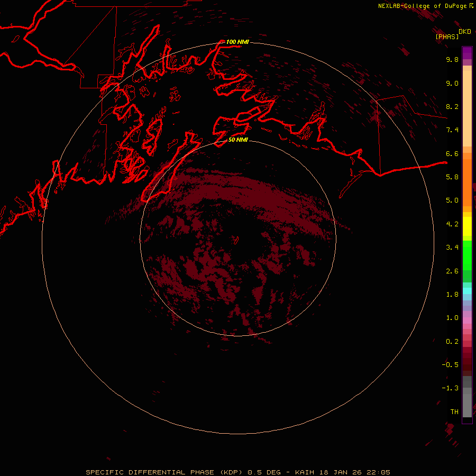The image size is (476, 476).
Task: Click the 50 NMI range ring label
Action: [x=238, y=140]
